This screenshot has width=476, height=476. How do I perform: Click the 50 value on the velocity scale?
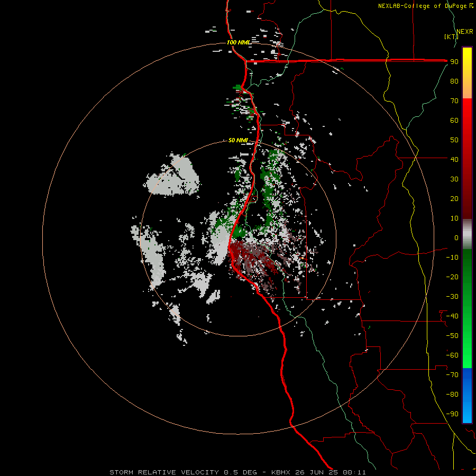(454, 140)
